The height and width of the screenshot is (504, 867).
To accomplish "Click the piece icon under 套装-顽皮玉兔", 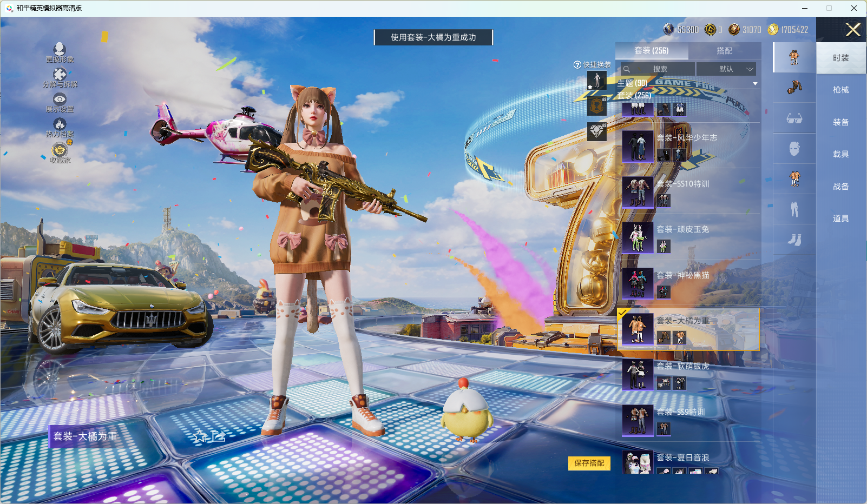I will [x=664, y=247].
